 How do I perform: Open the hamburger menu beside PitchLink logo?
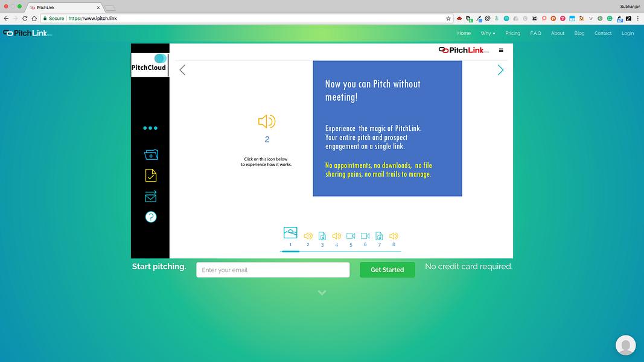(x=501, y=50)
